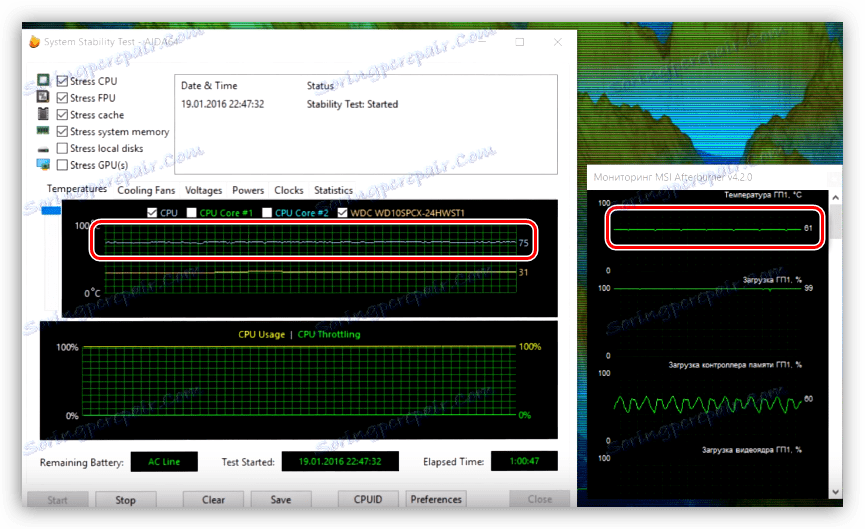Click scroll up arrow in MSI Afterburner monitor

pyautogui.click(x=835, y=197)
